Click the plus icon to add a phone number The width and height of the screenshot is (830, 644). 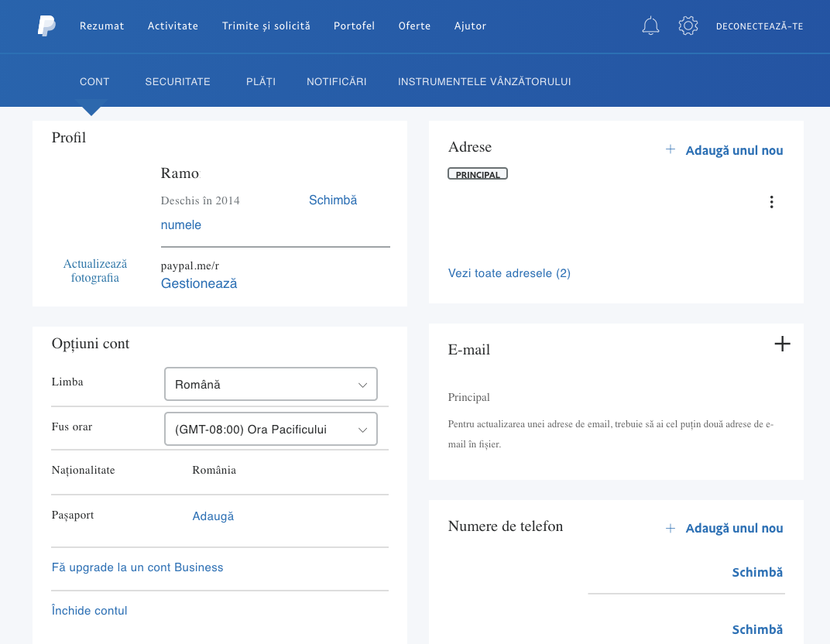(x=669, y=528)
